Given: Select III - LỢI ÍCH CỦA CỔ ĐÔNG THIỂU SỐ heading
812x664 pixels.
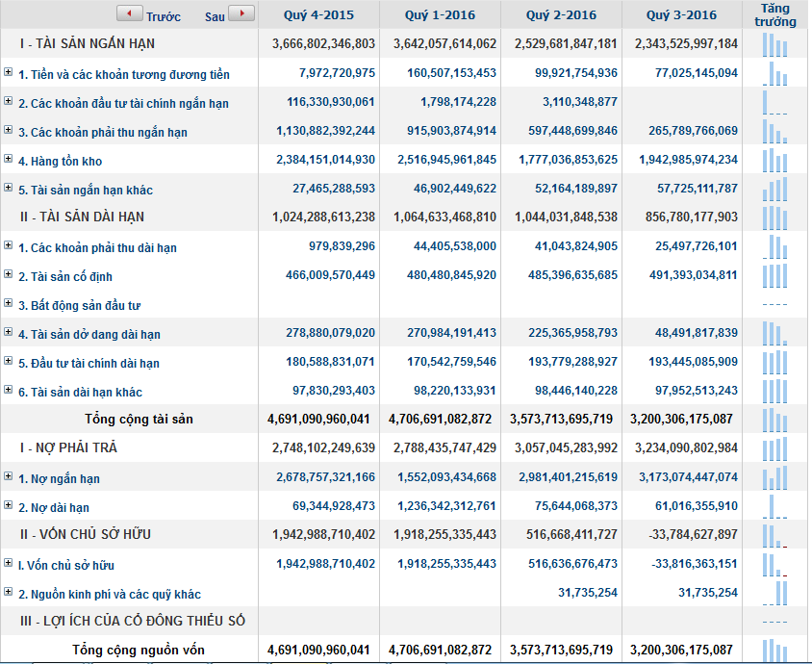Looking at the screenshot, I should coord(132,621).
